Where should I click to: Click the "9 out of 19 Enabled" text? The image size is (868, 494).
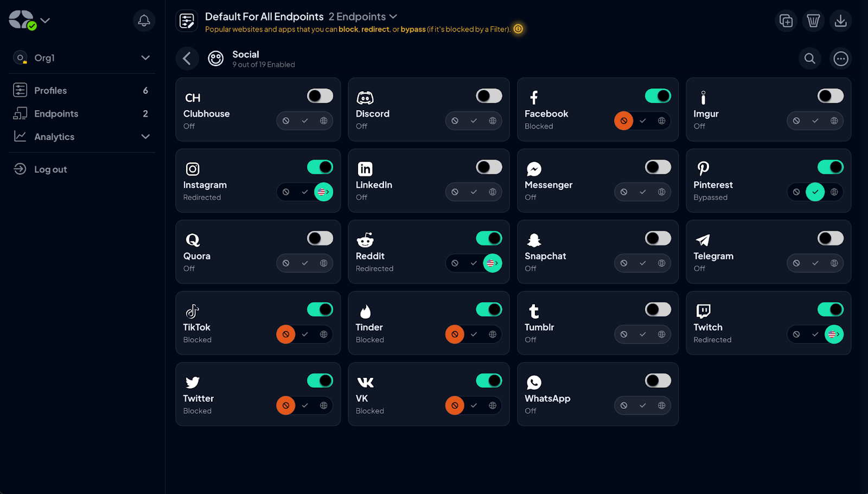pyautogui.click(x=264, y=65)
